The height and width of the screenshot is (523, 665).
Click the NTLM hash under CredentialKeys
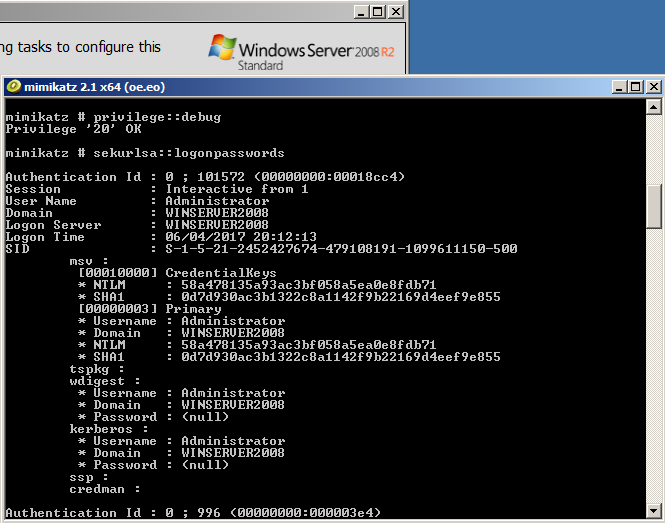309,285
